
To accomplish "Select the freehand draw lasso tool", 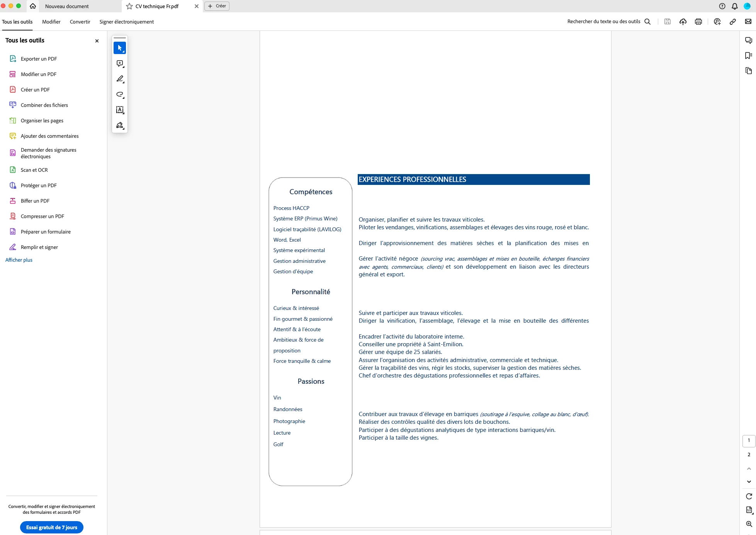I will (120, 95).
